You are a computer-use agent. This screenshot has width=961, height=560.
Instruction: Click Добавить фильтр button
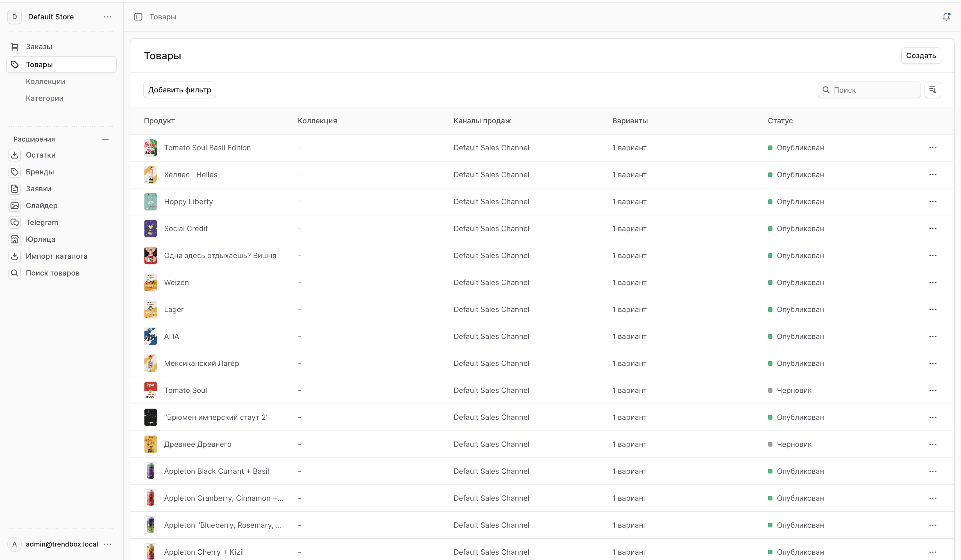point(180,90)
